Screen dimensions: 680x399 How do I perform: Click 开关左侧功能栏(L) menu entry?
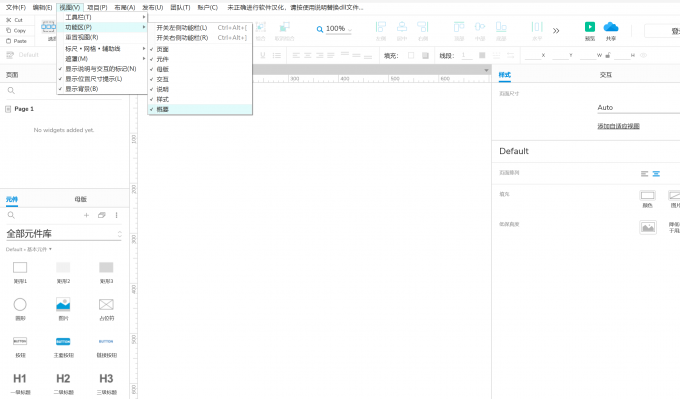point(200,28)
